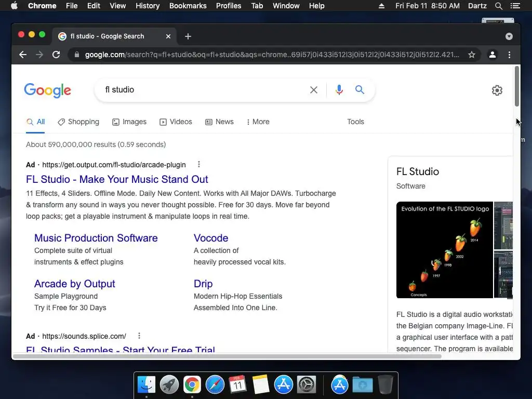Open the FL Studio - Make Your Music Stand Out link
The height and width of the screenshot is (399, 532).
117,179
